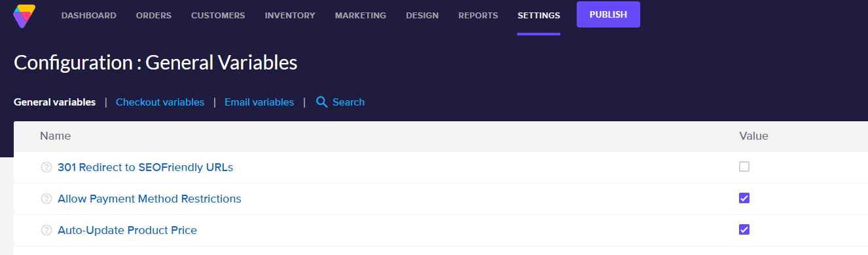Viewport: 868px width, 255px height.
Task: Select the General variables tab
Action: 55,102
